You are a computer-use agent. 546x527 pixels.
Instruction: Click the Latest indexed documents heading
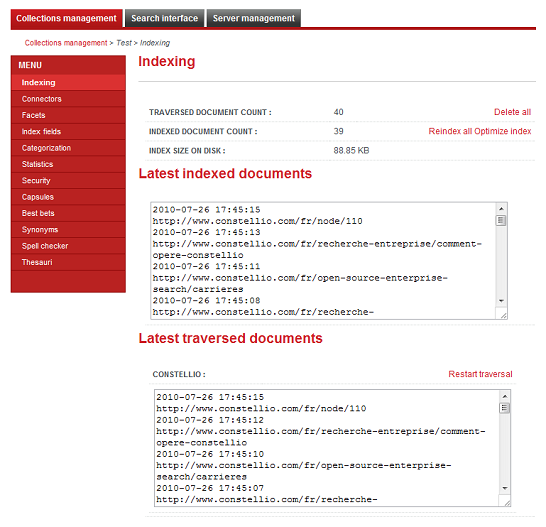pyautogui.click(x=225, y=173)
